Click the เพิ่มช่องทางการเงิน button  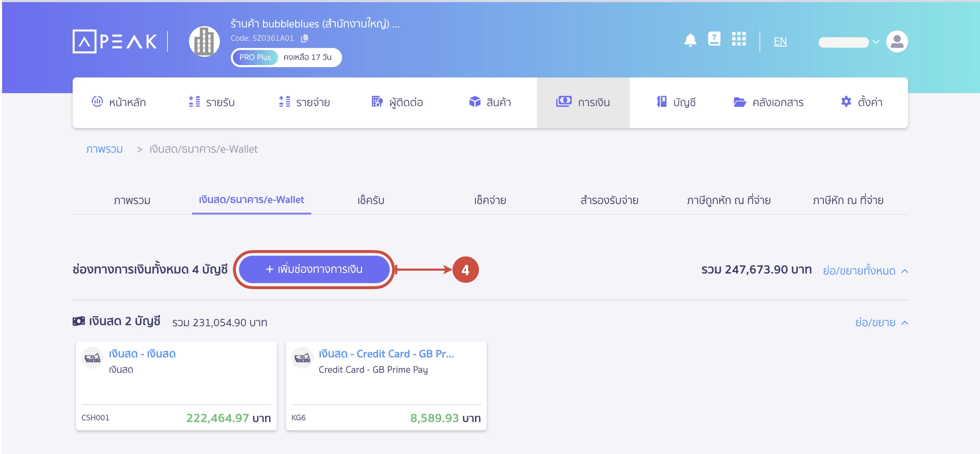[314, 269]
